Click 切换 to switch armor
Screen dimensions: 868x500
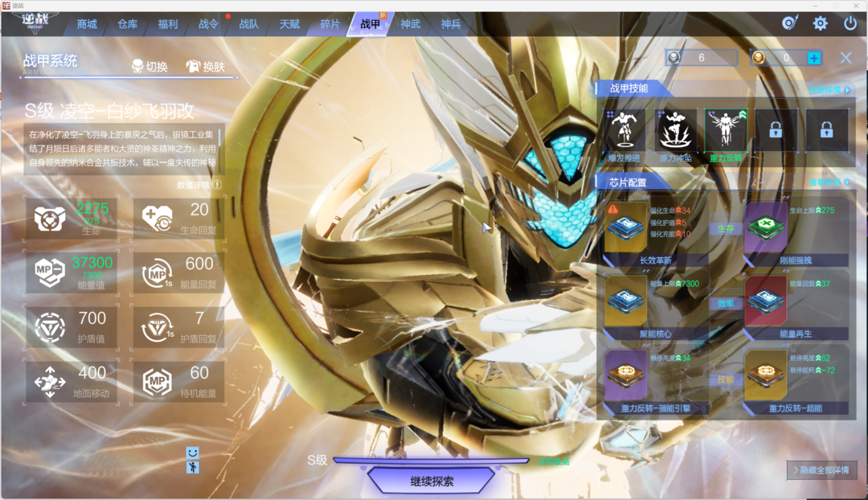pyautogui.click(x=150, y=67)
